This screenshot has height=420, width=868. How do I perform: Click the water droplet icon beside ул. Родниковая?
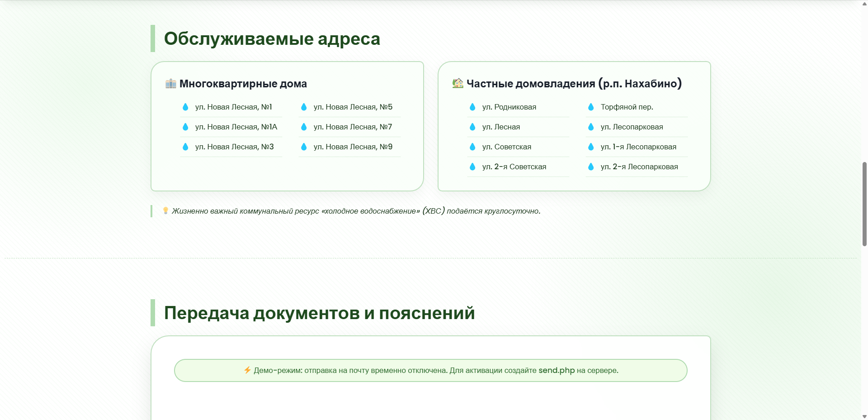472,107
